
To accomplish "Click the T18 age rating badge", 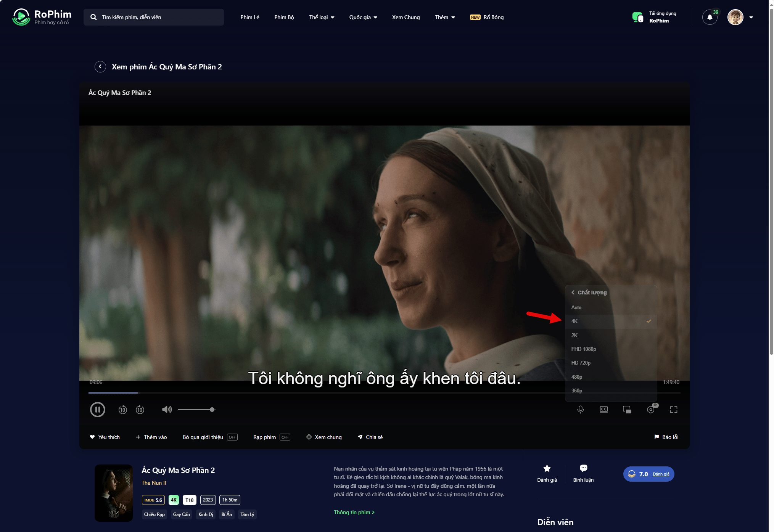I will pos(190,500).
